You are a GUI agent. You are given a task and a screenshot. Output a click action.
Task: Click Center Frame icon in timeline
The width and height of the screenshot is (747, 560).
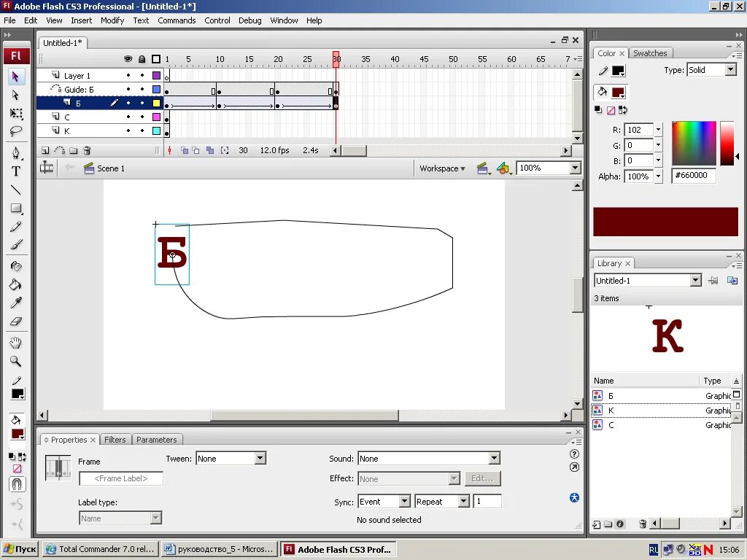[x=169, y=150]
